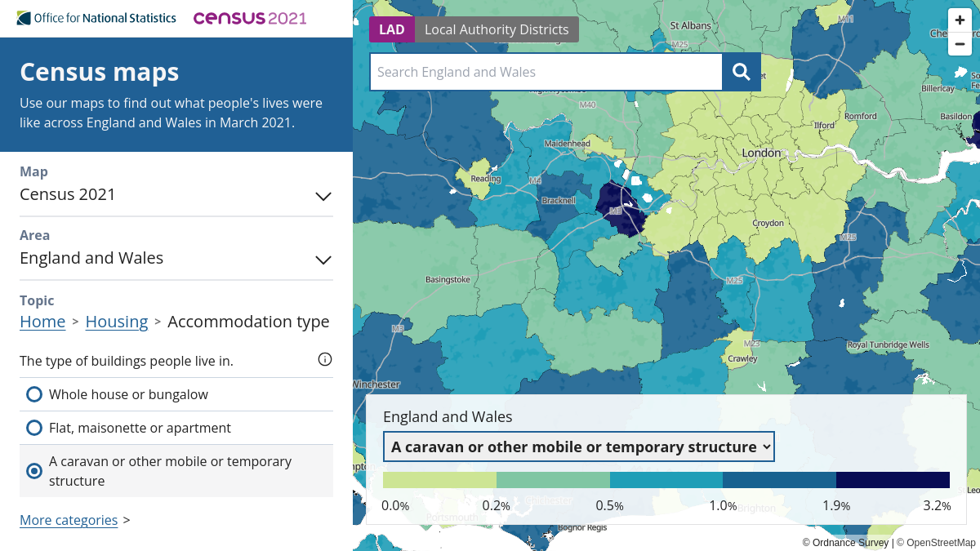Focus the Search England and Wales field

546,72
